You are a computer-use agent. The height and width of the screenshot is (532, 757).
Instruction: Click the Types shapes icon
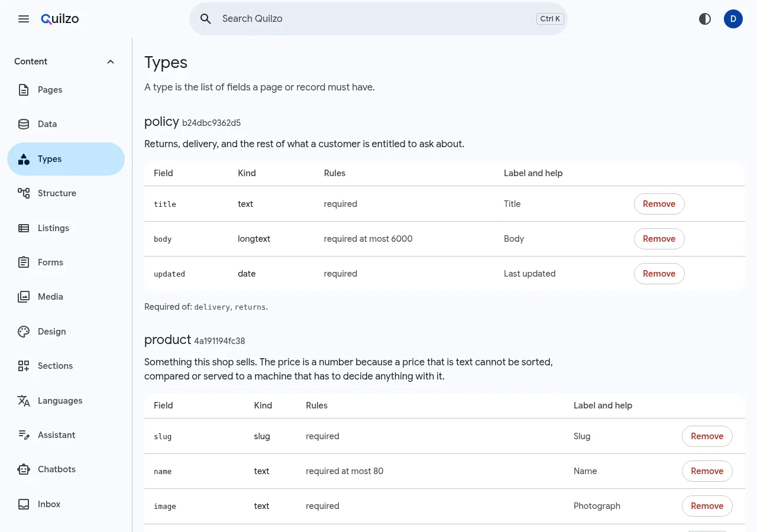[x=24, y=159]
